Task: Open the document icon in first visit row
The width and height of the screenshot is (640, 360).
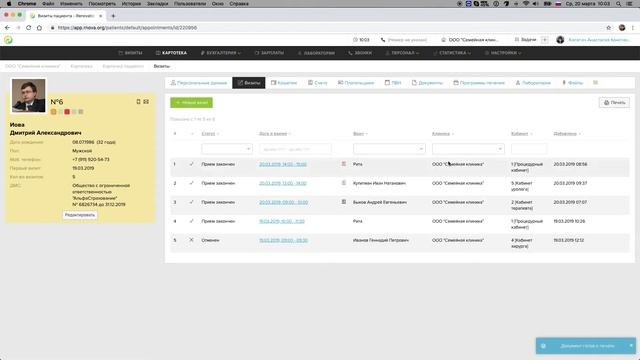Action: click(344, 164)
